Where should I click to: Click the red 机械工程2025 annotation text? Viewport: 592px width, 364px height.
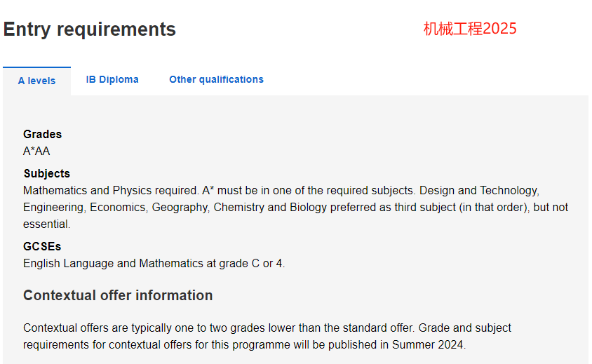(470, 29)
